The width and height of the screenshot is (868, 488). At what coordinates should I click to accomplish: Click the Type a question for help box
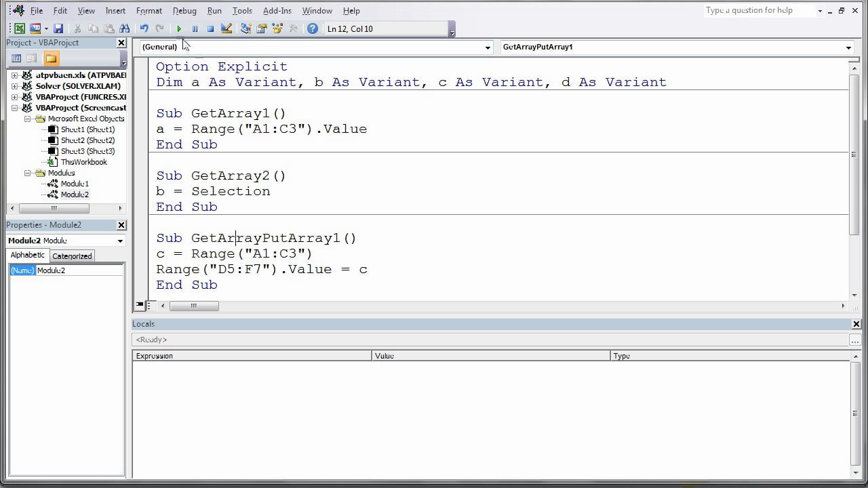[758, 10]
